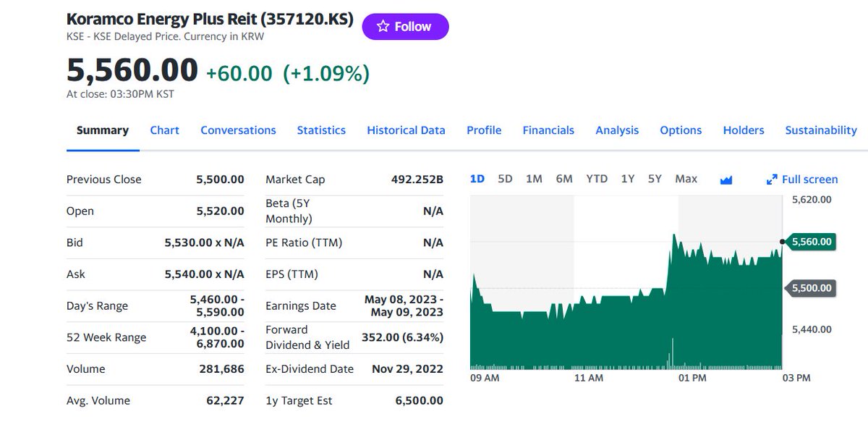
Task: Select the 1D chart range
Action: pyautogui.click(x=477, y=179)
